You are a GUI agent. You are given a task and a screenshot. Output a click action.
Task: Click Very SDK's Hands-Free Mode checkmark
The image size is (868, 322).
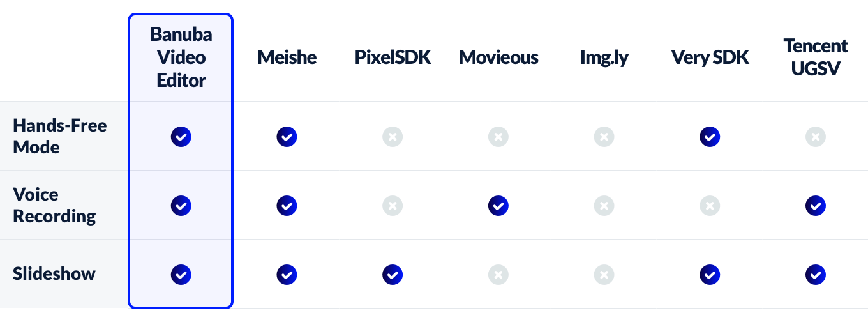tap(710, 136)
